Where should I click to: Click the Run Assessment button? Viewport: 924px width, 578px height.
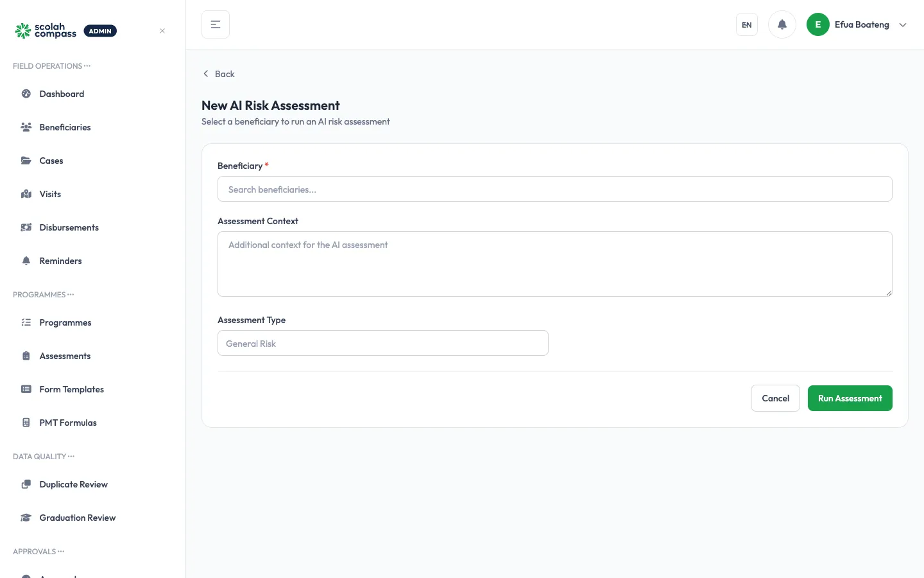point(850,398)
